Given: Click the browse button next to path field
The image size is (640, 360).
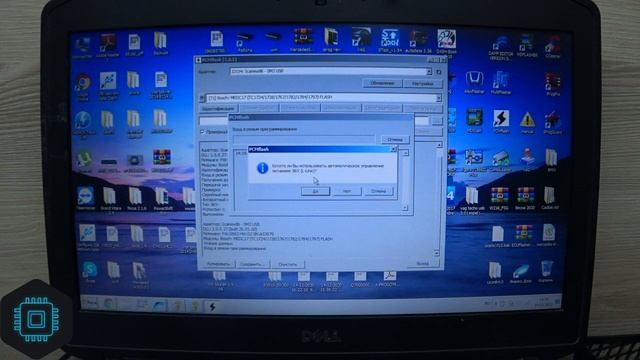Looking at the screenshot, I should coord(437,121).
